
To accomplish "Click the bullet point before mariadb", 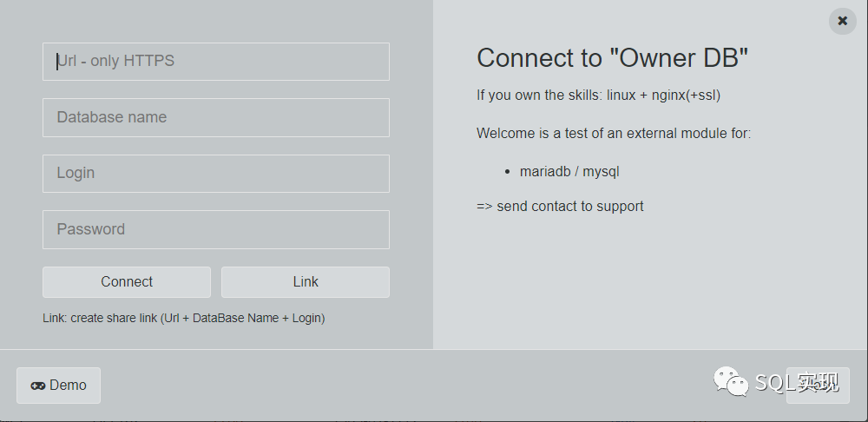I will (x=507, y=172).
